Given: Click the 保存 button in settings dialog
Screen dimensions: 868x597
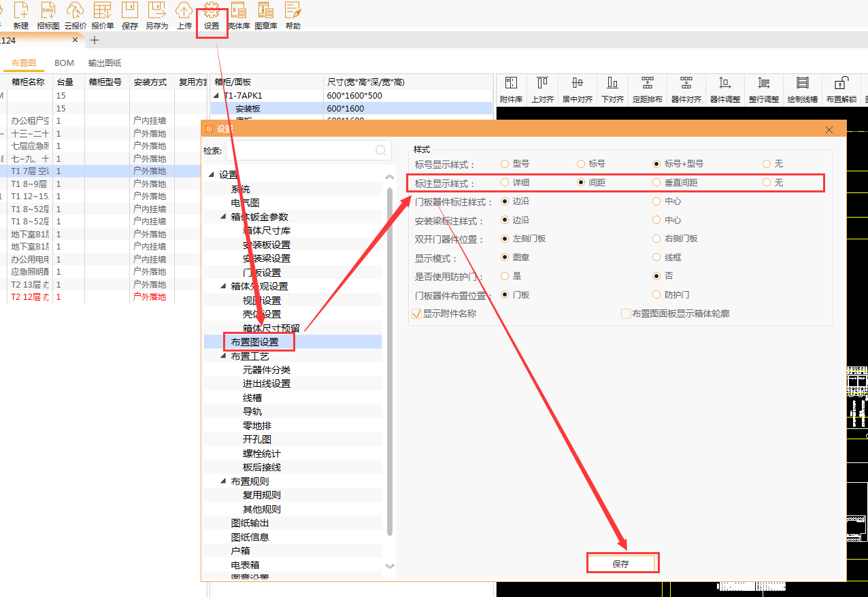Looking at the screenshot, I should coord(622,564).
